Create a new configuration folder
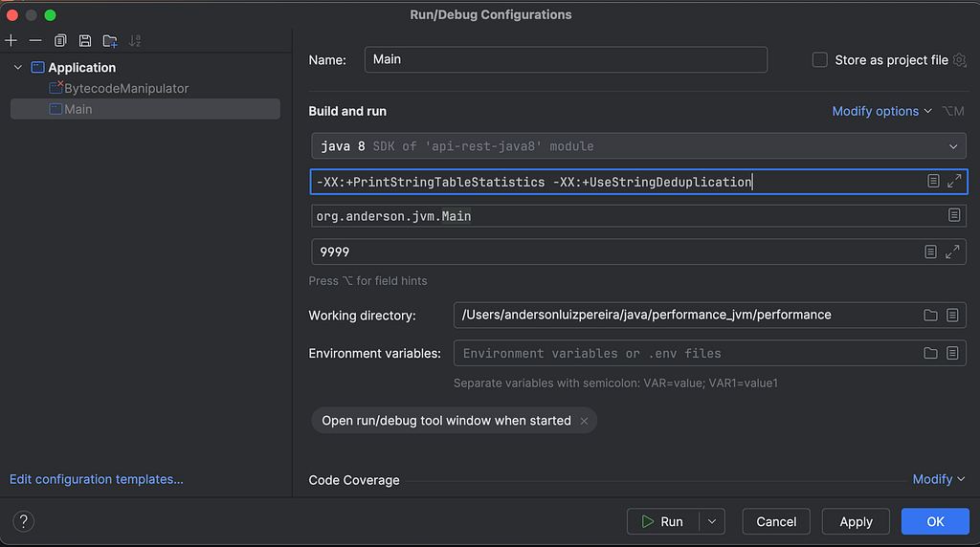The image size is (980, 547). [x=110, y=41]
